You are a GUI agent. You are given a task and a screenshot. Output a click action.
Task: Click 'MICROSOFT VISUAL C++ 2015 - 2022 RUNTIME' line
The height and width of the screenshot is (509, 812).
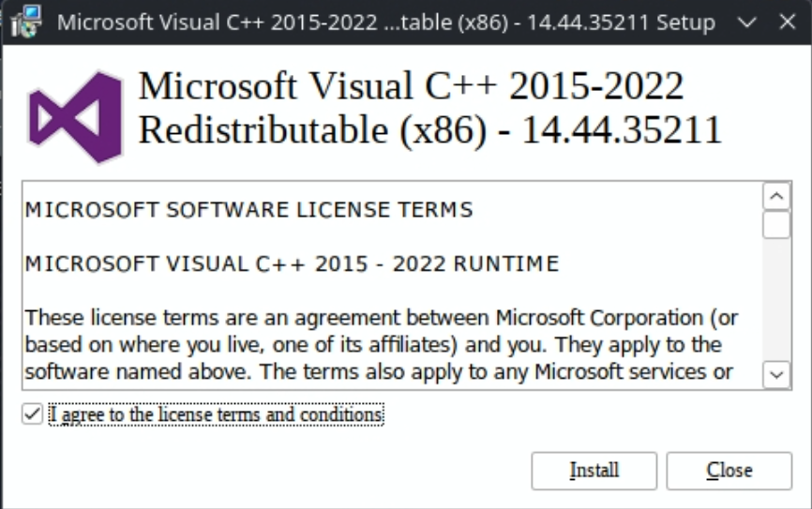(292, 263)
